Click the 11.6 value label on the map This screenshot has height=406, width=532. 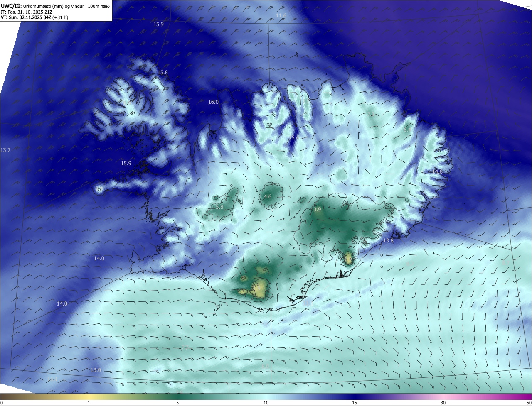(281, 16)
